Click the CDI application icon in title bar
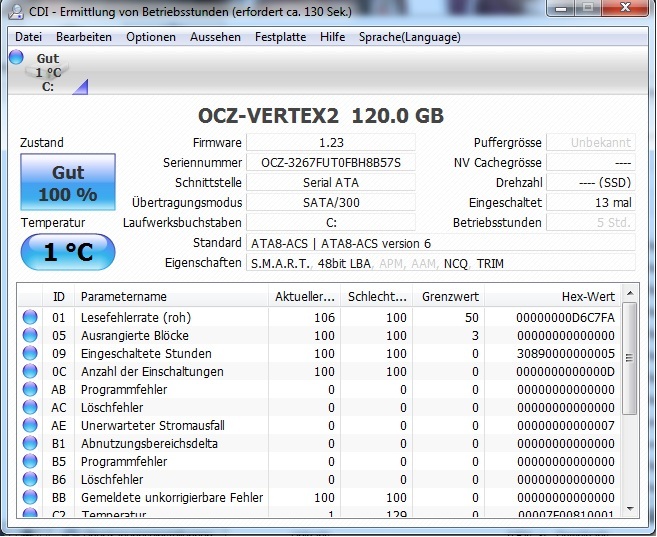This screenshot has height=537, width=657. [x=16, y=11]
